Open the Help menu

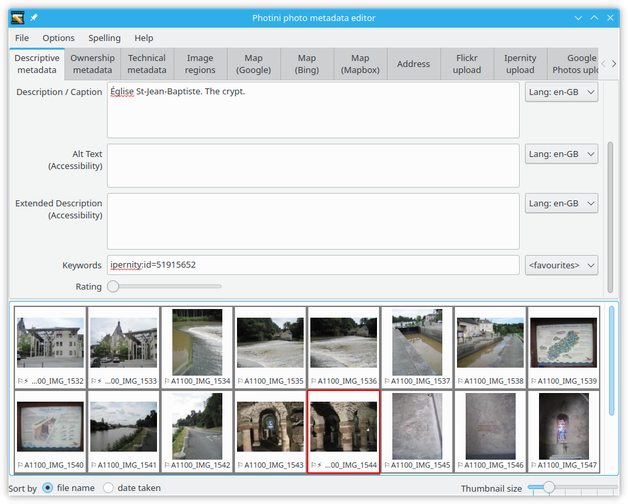[x=143, y=38]
